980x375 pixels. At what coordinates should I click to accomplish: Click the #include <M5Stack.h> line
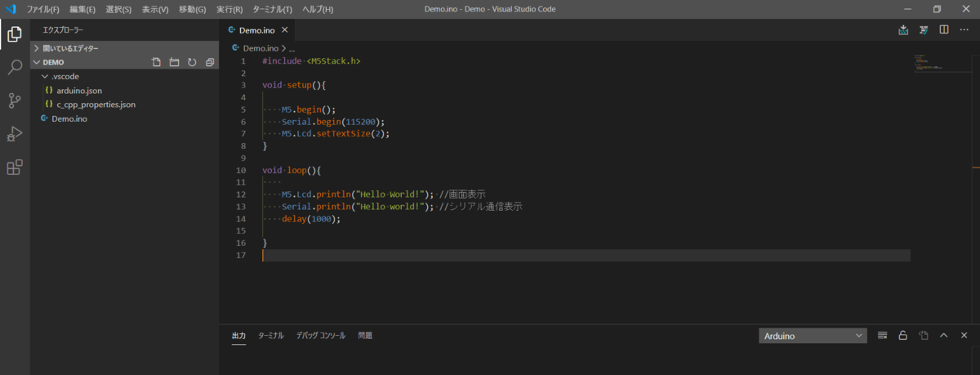312,61
